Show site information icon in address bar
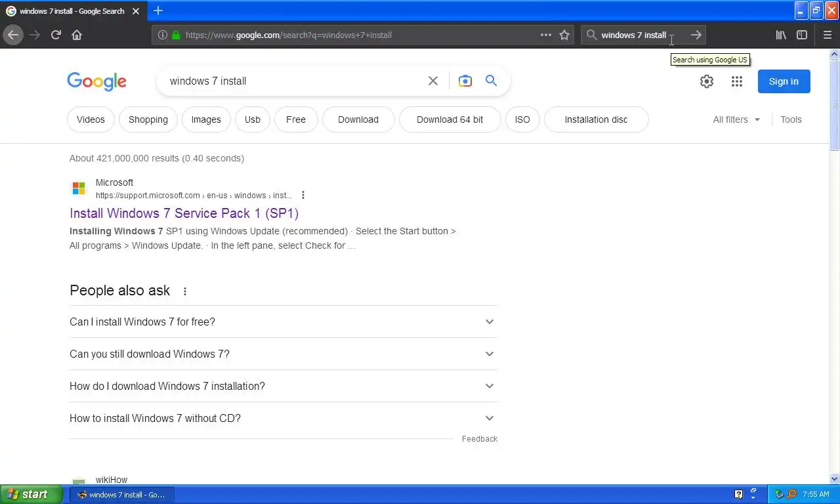Image resolution: width=840 pixels, height=504 pixels. pos(163,35)
